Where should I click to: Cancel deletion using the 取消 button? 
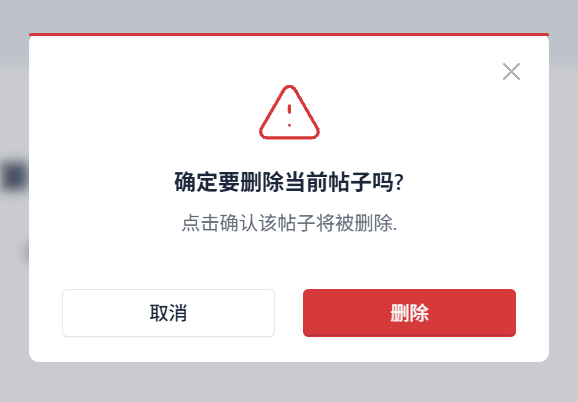pyautogui.click(x=168, y=313)
